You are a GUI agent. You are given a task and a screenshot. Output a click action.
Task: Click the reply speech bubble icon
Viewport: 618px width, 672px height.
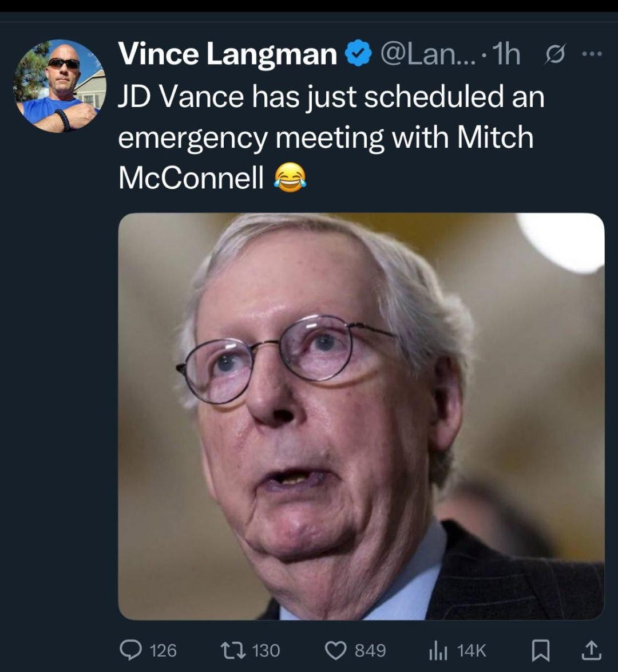(x=131, y=650)
